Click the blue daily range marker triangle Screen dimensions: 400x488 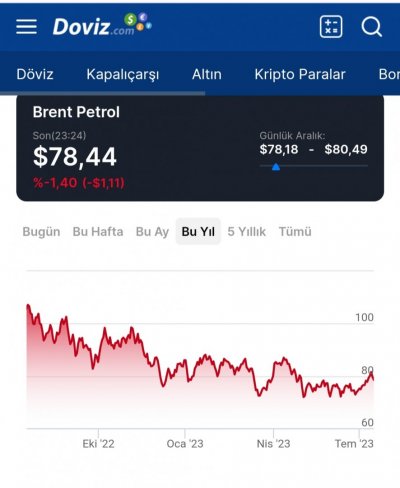pyautogui.click(x=276, y=167)
